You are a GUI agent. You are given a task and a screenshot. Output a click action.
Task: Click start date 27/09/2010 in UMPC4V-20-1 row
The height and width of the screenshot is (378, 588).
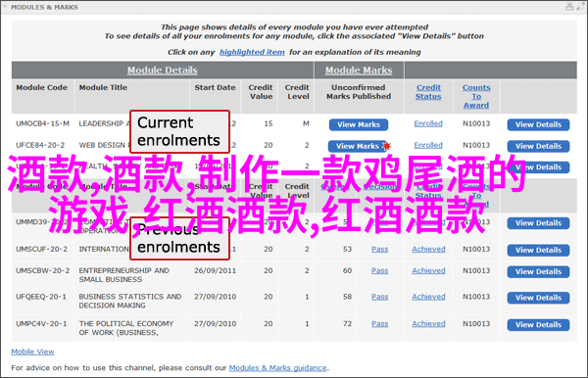215,324
